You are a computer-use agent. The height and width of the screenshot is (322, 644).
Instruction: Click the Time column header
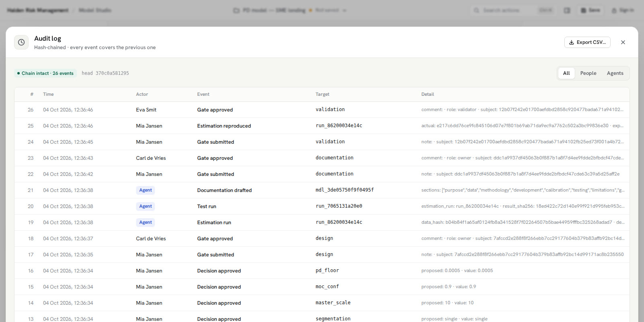pos(48,94)
